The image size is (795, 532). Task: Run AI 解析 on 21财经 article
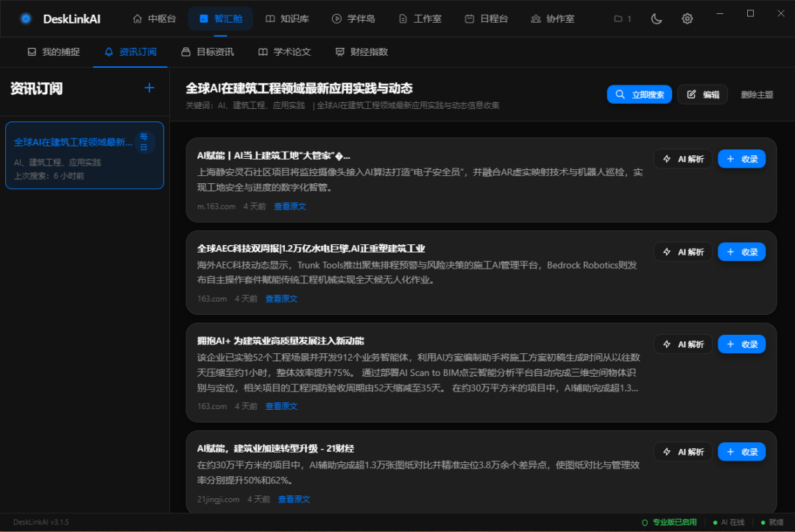pos(683,452)
